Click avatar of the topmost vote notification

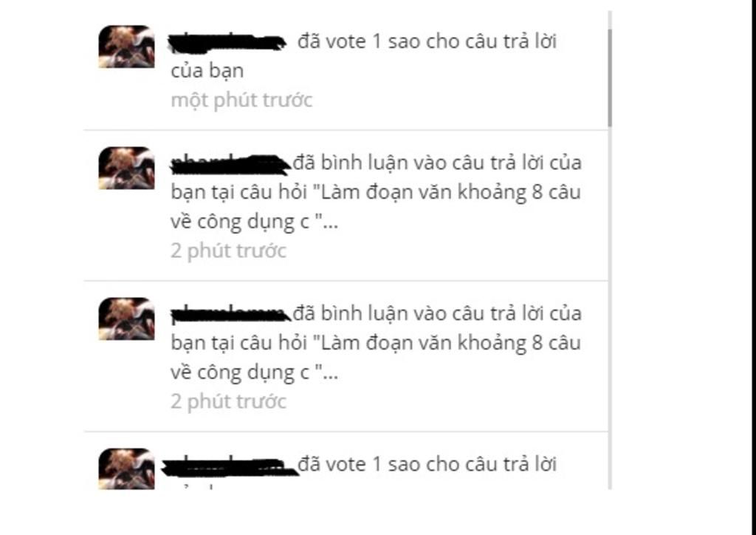pos(126,47)
